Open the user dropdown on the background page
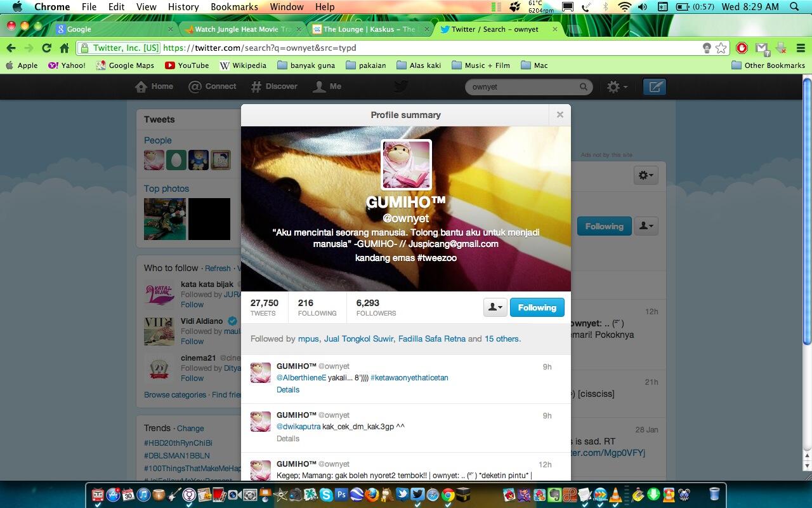This screenshot has height=508, width=812. tap(646, 226)
